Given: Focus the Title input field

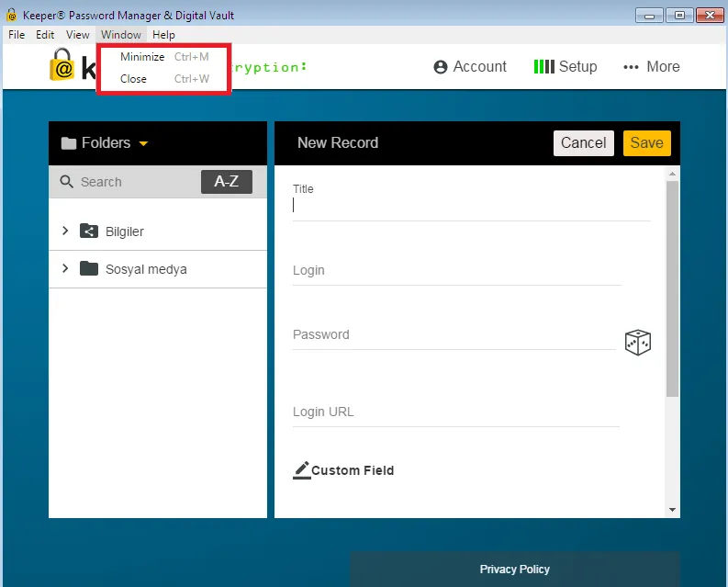Looking at the screenshot, I should pyautogui.click(x=471, y=205).
